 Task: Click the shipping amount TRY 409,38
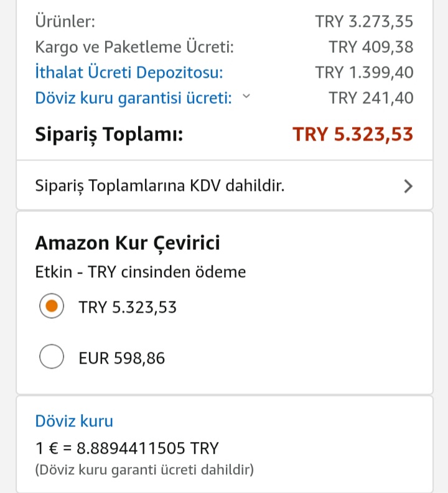click(x=371, y=47)
